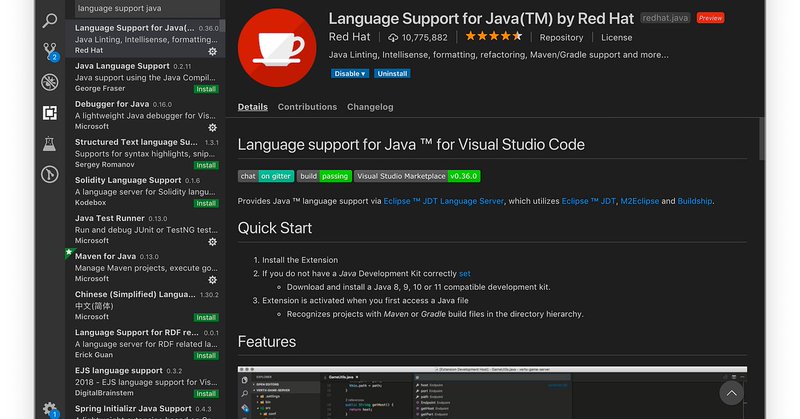
Task: Click the star rating of the extension
Action: click(493, 36)
